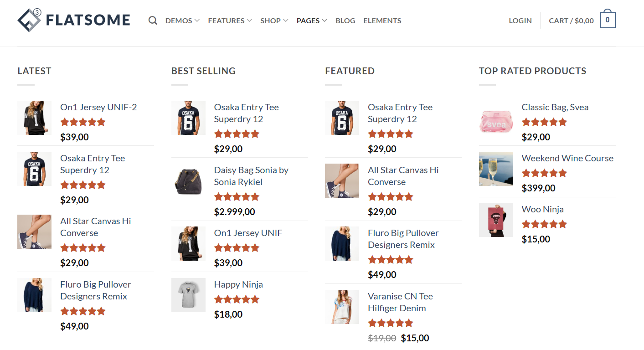644x350 pixels.
Task: Click the Classic Bag Svea product image
Action: click(496, 122)
